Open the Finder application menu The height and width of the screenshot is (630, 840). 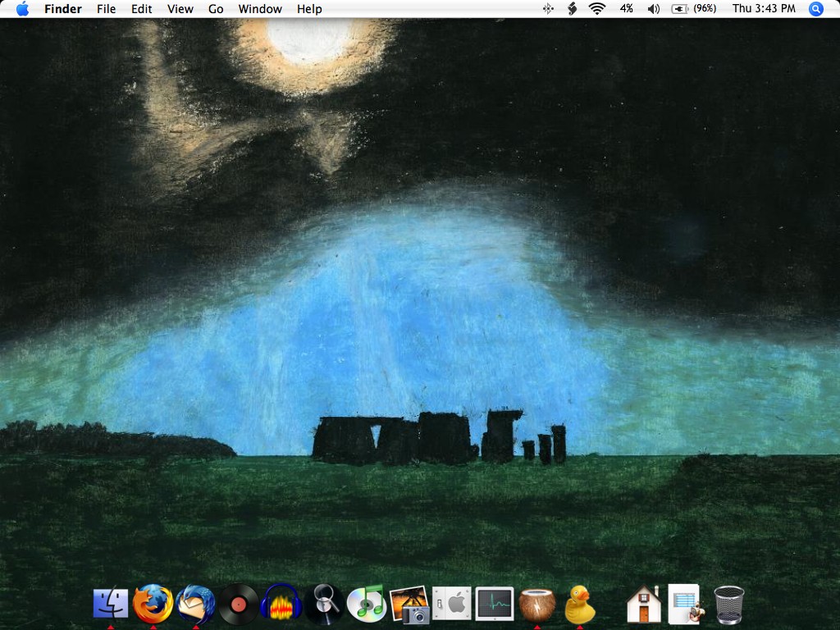pos(63,9)
